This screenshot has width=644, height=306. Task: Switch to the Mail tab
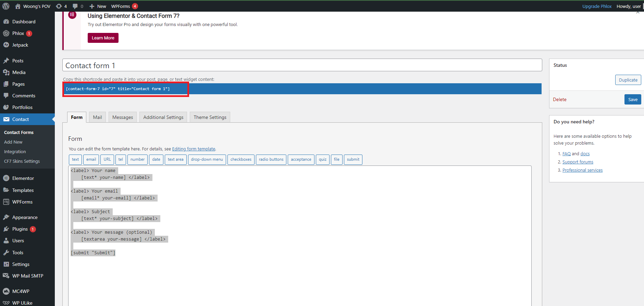(98, 117)
